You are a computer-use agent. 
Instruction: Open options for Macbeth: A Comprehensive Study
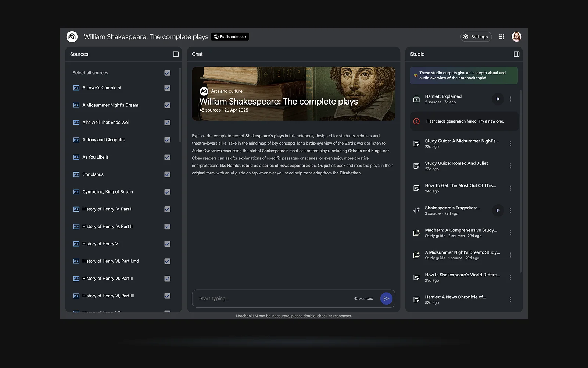[510, 233]
